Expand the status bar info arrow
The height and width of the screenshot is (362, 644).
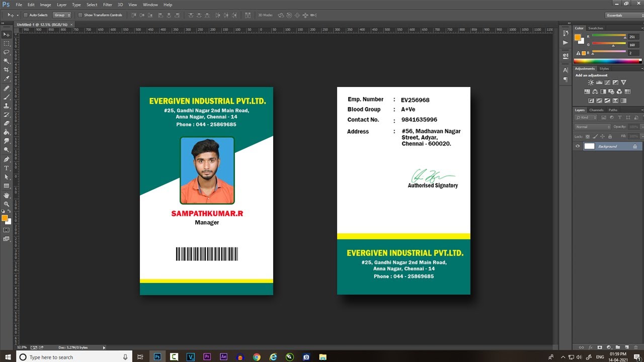pyautogui.click(x=104, y=347)
